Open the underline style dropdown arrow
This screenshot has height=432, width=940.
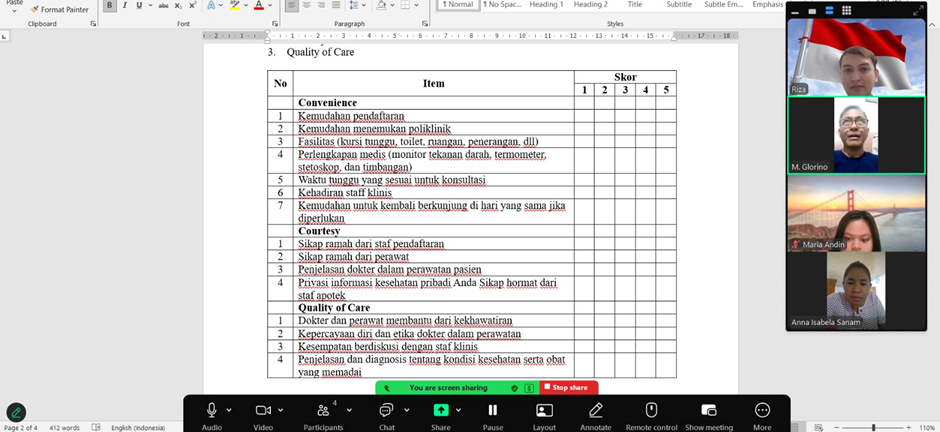(x=148, y=5)
